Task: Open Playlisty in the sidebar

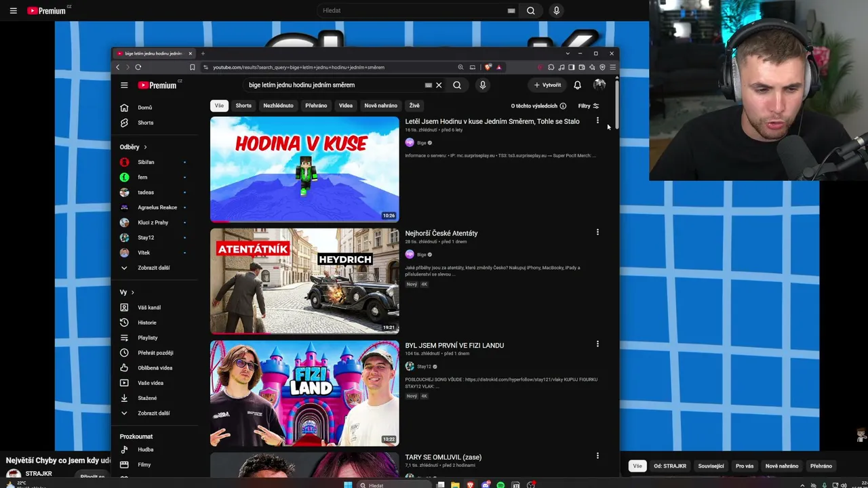Action: 147,338
